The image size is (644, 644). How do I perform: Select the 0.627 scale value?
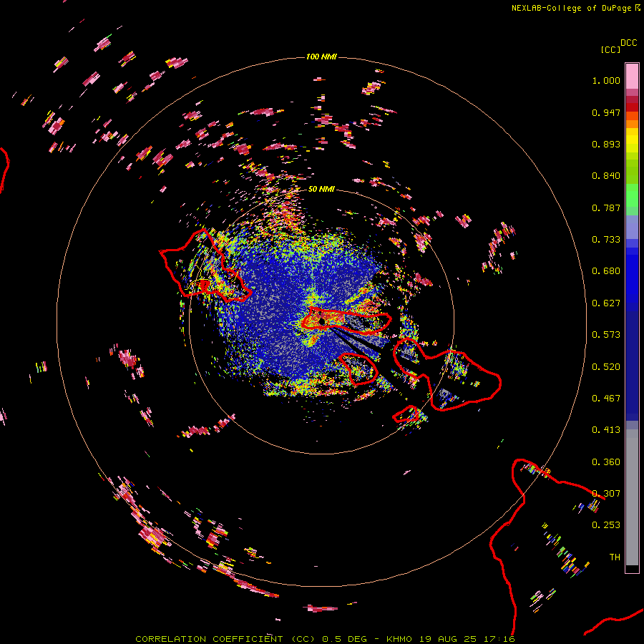tap(606, 303)
